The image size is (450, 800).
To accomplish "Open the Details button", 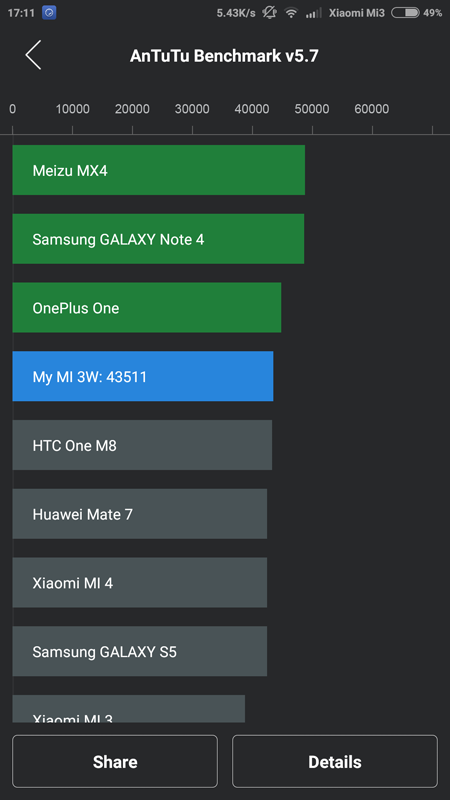I will click(x=335, y=762).
